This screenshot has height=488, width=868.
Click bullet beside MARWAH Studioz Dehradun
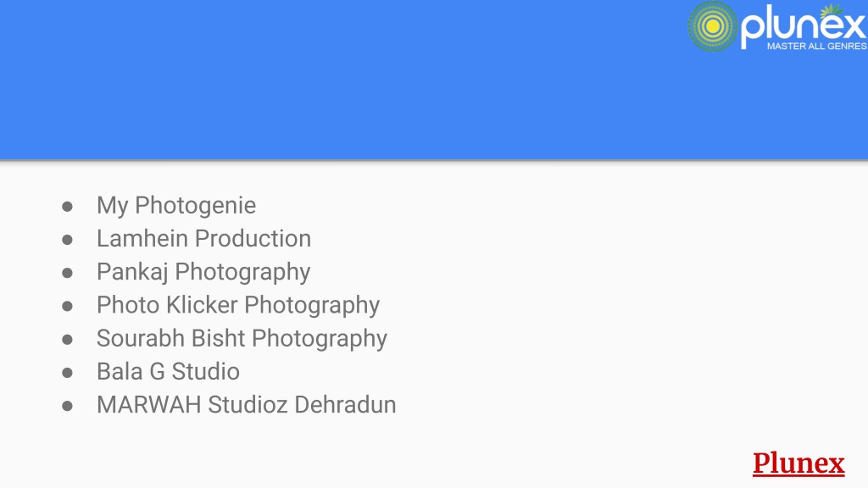tap(68, 406)
